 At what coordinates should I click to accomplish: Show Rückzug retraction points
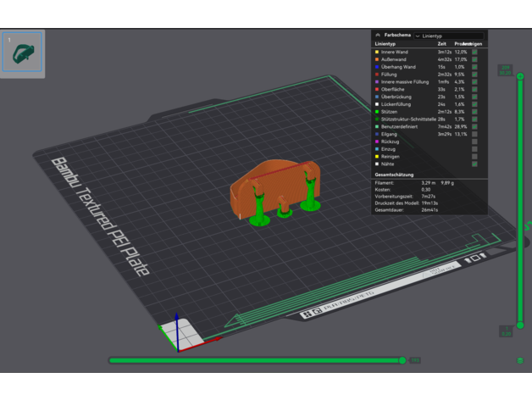coord(475,142)
